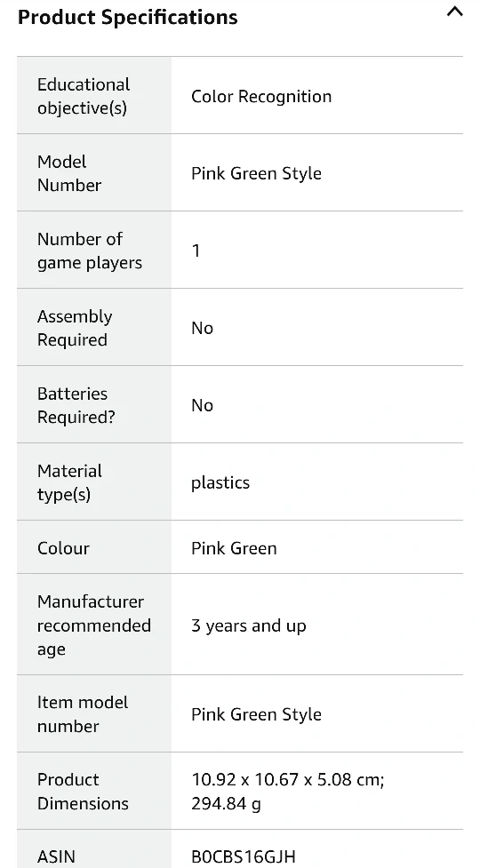Image resolution: width=480 pixels, height=868 pixels.
Task: Select the Item model number label
Action: 83,714
